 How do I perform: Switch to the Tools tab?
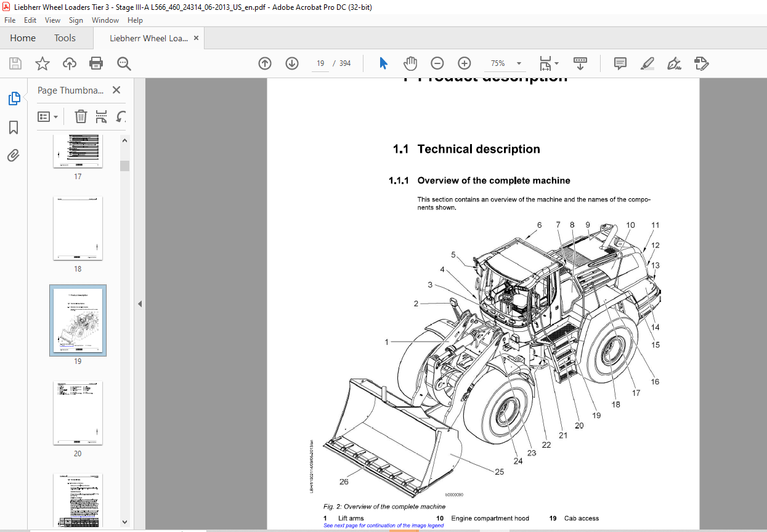(x=65, y=38)
